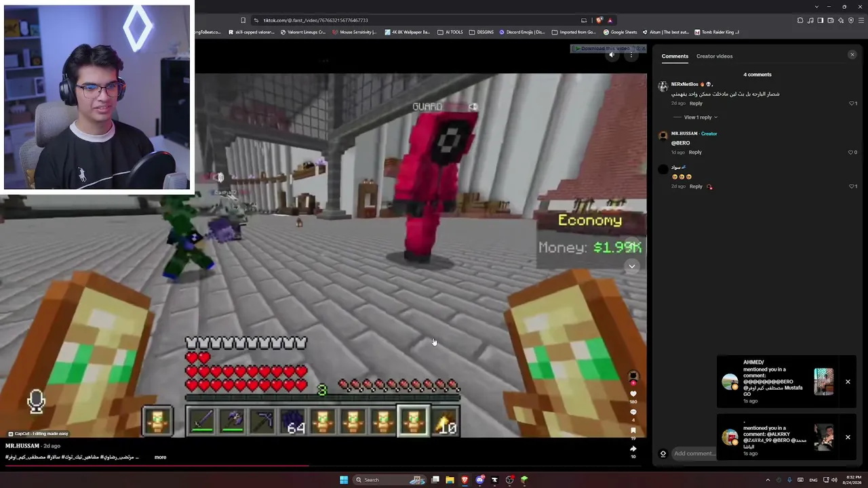Open the 4K 8K Wallpaper bookmark
868x488 pixels.
click(x=407, y=32)
